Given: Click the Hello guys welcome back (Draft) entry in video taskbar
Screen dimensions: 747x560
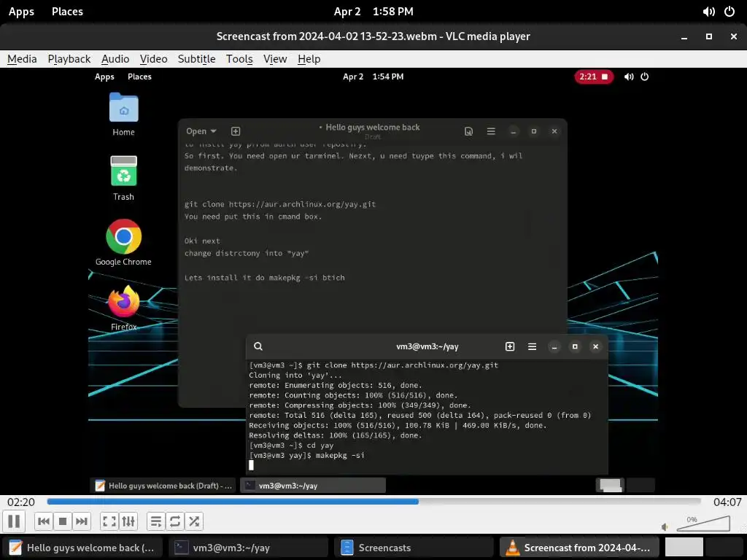Looking at the screenshot, I should coord(163,486).
